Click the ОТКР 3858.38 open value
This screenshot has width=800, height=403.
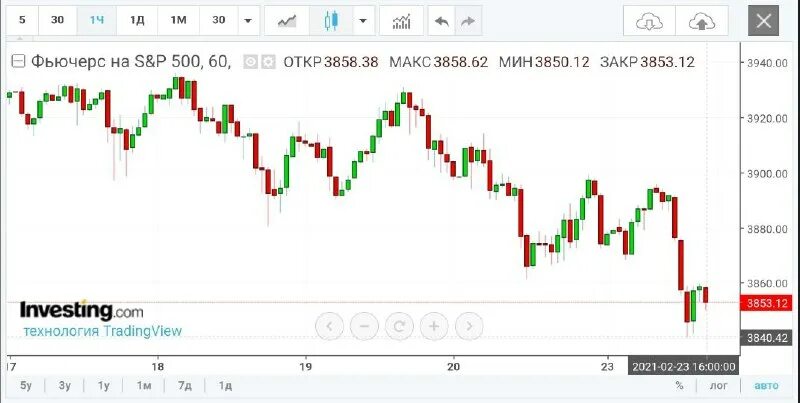point(331,62)
